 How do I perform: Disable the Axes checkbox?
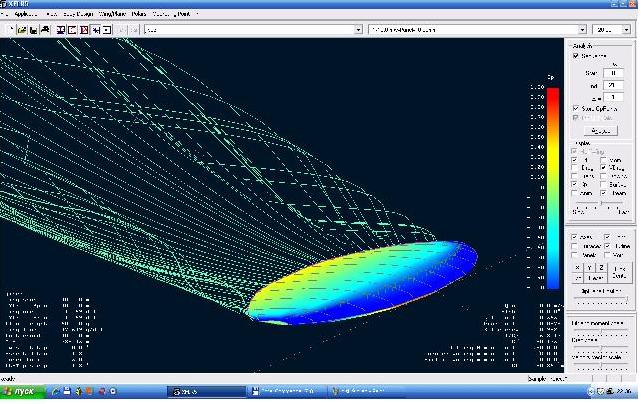pos(576,238)
